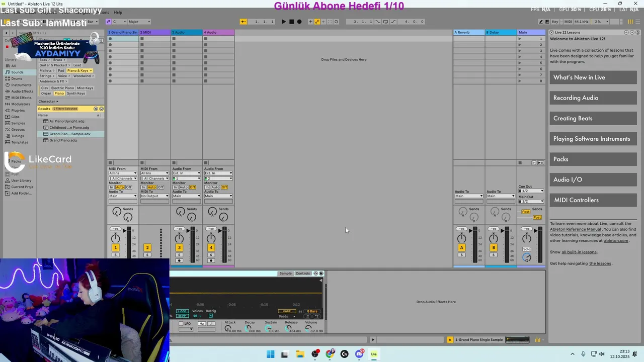Toggle Follow playback button in transport
This screenshot has height=362, width=644.
pos(243,22)
